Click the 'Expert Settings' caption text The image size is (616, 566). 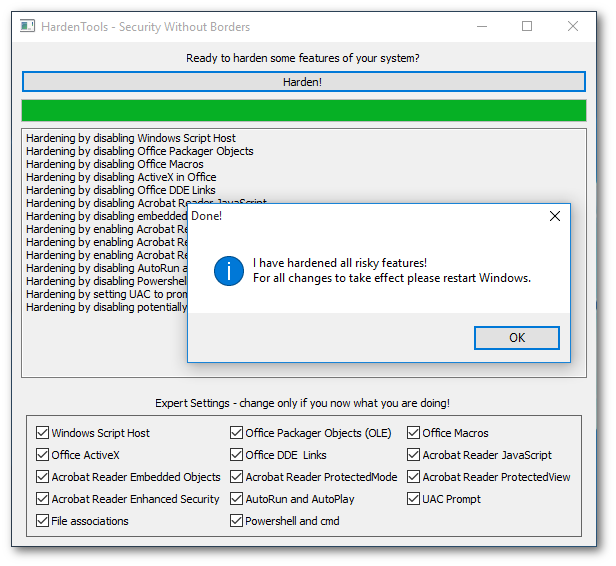point(302,403)
